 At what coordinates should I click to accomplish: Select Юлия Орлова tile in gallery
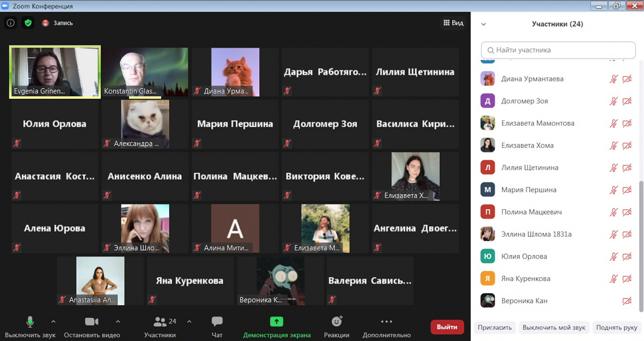pyautogui.click(x=55, y=124)
